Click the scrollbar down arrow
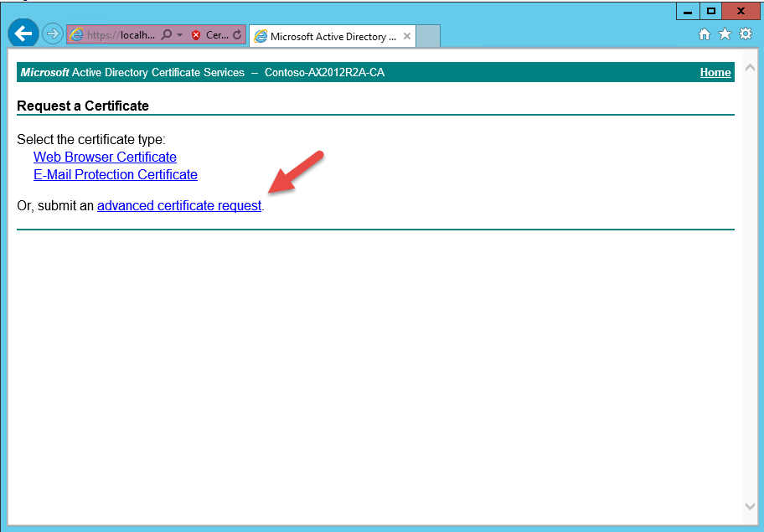Image resolution: width=764 pixels, height=532 pixels. tap(751, 506)
